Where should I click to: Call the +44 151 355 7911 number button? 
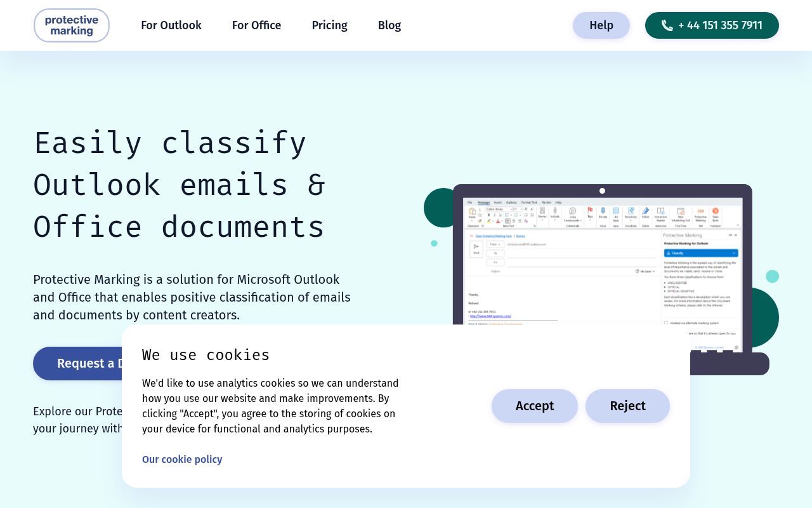pyautogui.click(x=712, y=25)
